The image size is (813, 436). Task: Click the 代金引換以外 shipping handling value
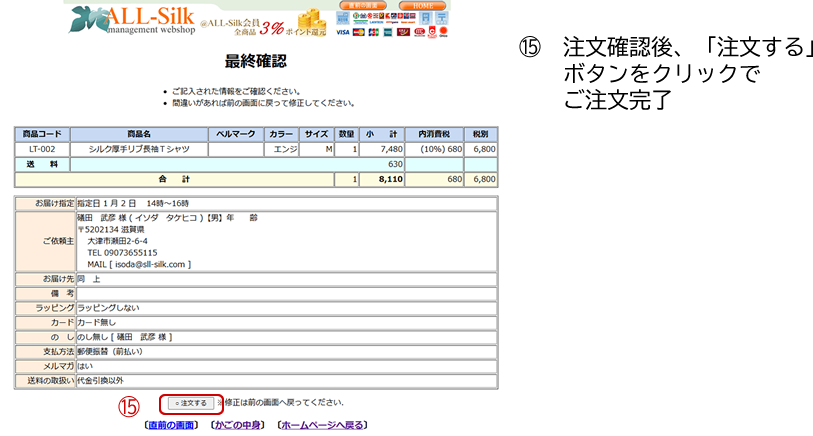click(x=101, y=381)
